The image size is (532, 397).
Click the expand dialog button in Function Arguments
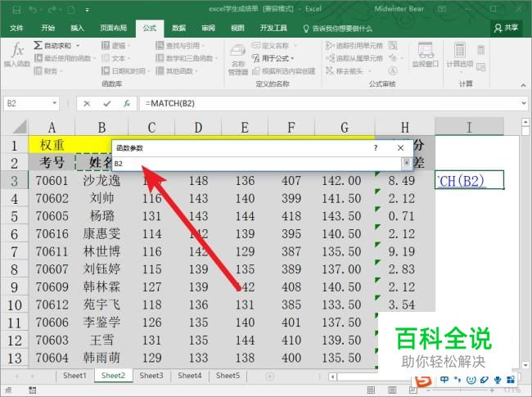(406, 163)
